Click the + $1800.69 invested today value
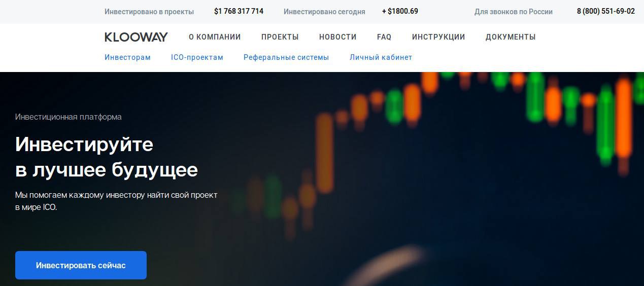Image resolution: width=644 pixels, height=286 pixels. [x=400, y=11]
